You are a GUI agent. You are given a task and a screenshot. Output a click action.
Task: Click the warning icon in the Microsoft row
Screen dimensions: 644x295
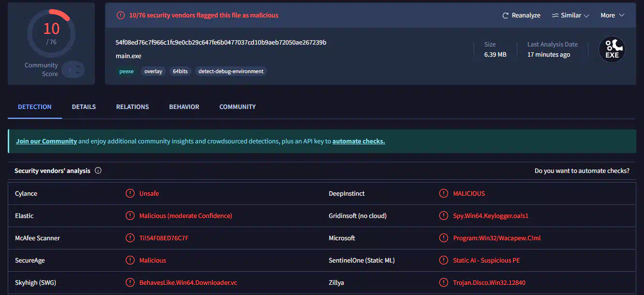(444, 238)
